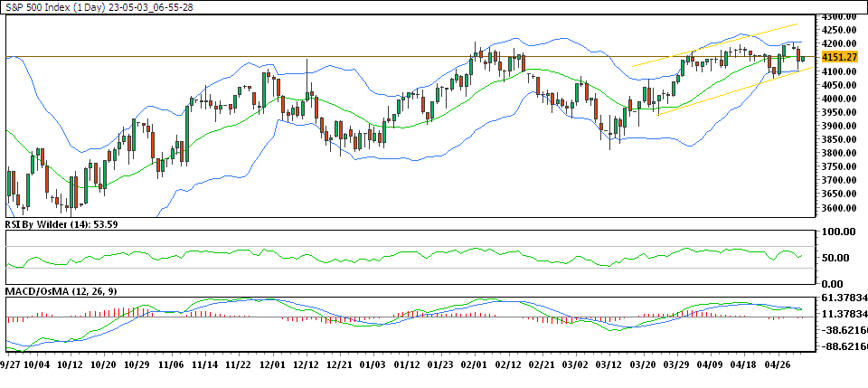The height and width of the screenshot is (388, 868).
Task: Click the 04/18 date label
Action: [x=745, y=365]
